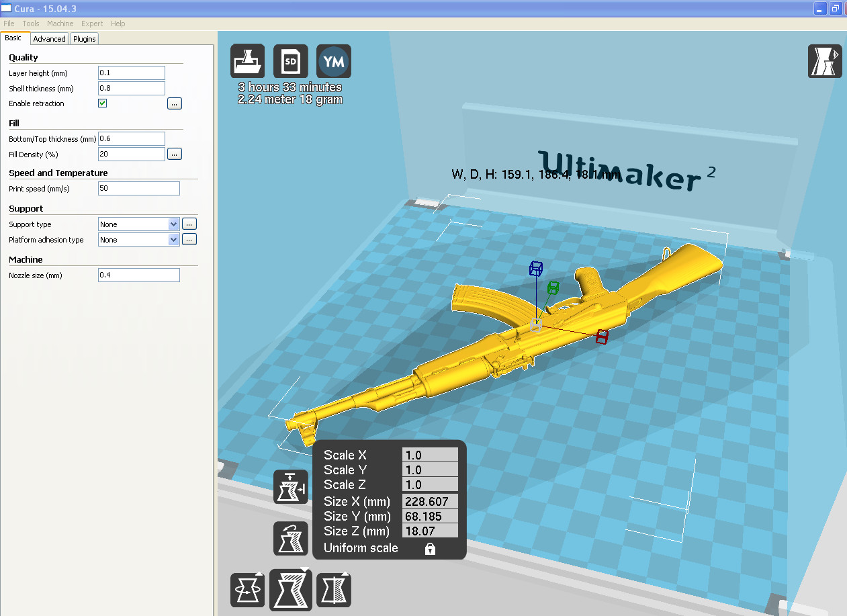847x616 pixels.
Task: Open retraction settings ellipsis button
Action: click(x=175, y=103)
